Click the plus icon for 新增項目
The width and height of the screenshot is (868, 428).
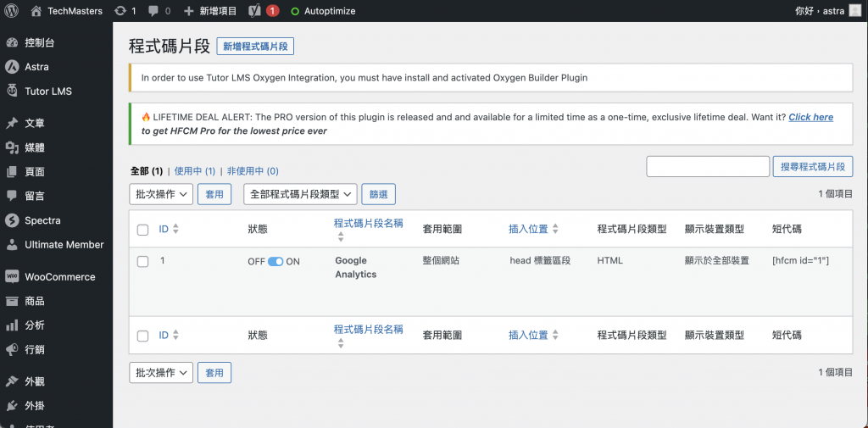point(189,10)
